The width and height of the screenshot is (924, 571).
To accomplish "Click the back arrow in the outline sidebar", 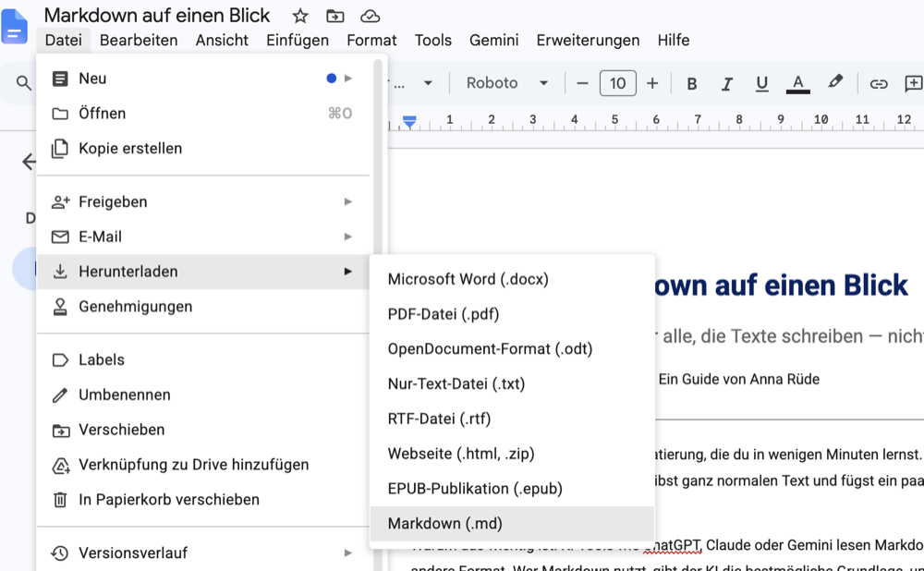I will point(29,162).
